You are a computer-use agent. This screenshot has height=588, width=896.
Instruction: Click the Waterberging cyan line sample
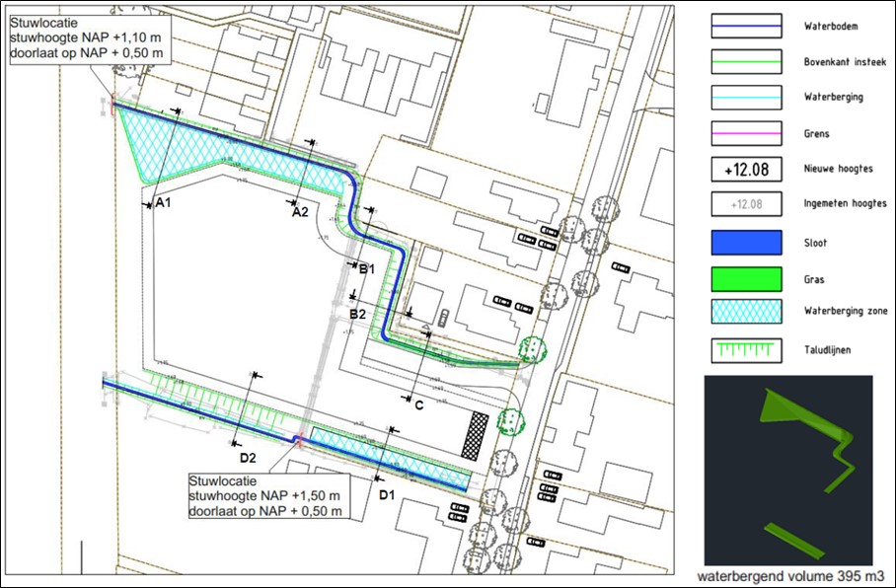[746, 98]
